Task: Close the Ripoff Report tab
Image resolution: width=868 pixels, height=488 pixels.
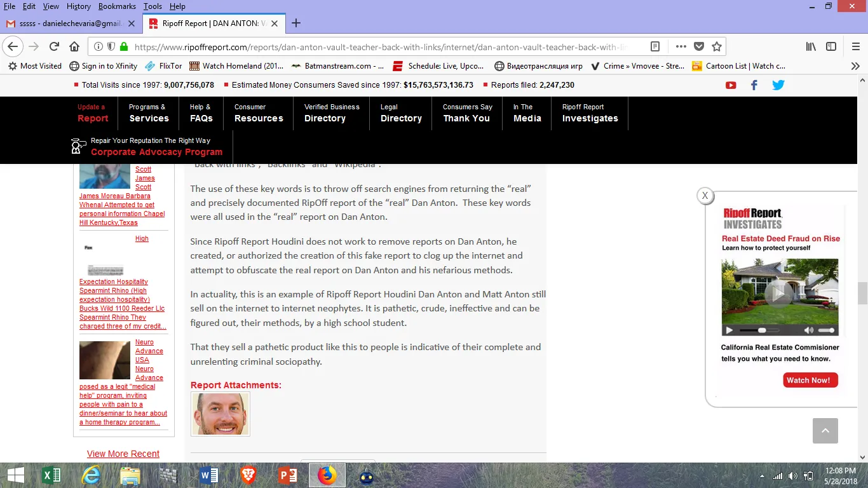Action: click(275, 24)
